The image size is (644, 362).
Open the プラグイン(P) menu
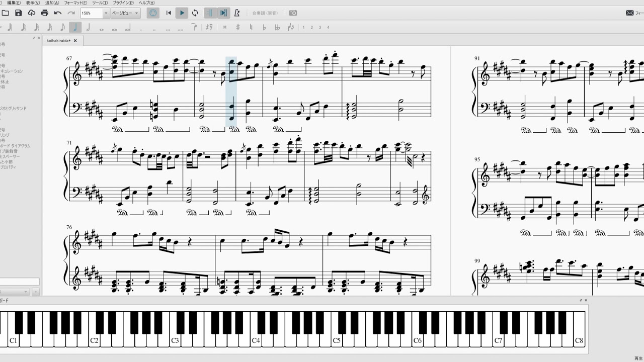click(123, 3)
